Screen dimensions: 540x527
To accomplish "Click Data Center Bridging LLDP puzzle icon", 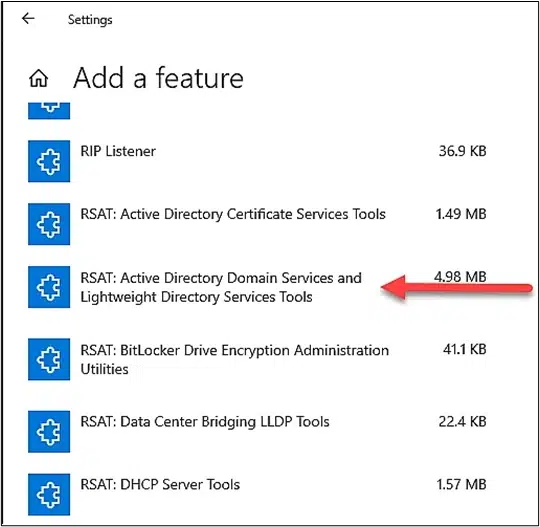I will [49, 431].
